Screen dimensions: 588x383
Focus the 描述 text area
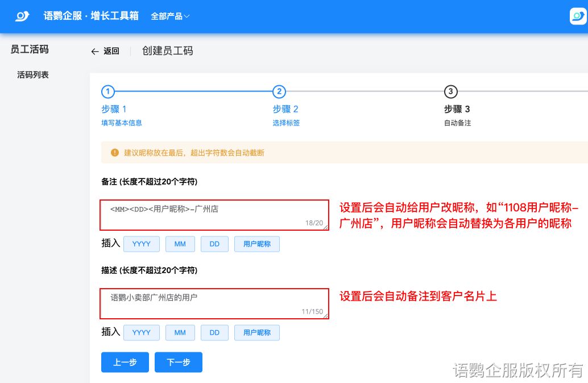click(x=214, y=303)
